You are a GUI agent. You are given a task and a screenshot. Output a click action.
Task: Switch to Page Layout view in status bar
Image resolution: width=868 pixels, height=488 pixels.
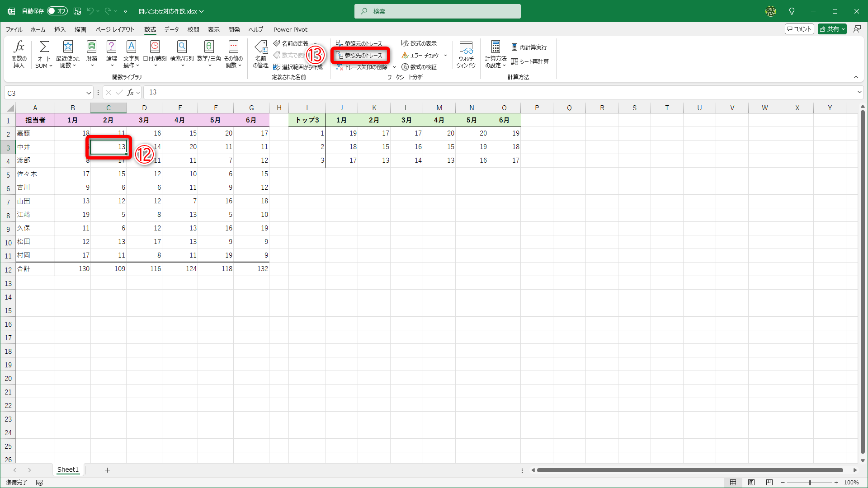point(751,483)
